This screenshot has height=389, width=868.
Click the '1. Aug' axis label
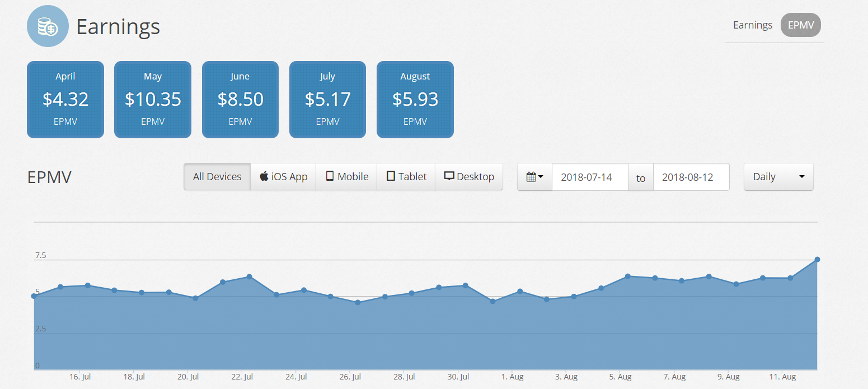pos(512,377)
